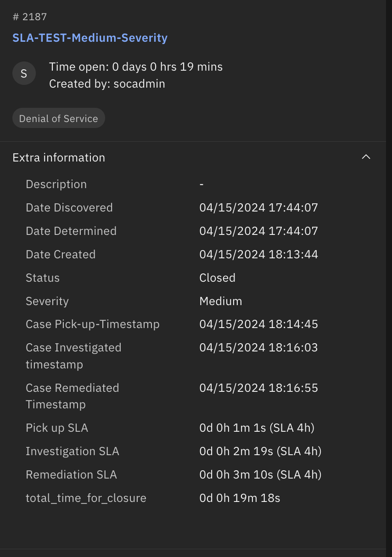Click the Severity value Medium
This screenshot has height=557, width=392.
pos(221,301)
